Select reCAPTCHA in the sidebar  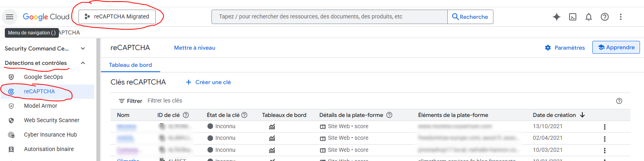pyautogui.click(x=39, y=91)
